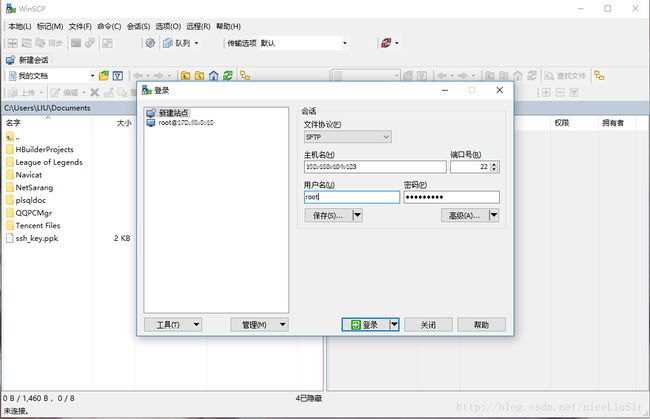This screenshot has width=650, height=419.
Task: Refresh the local panel with green arrows
Action: coord(228,75)
